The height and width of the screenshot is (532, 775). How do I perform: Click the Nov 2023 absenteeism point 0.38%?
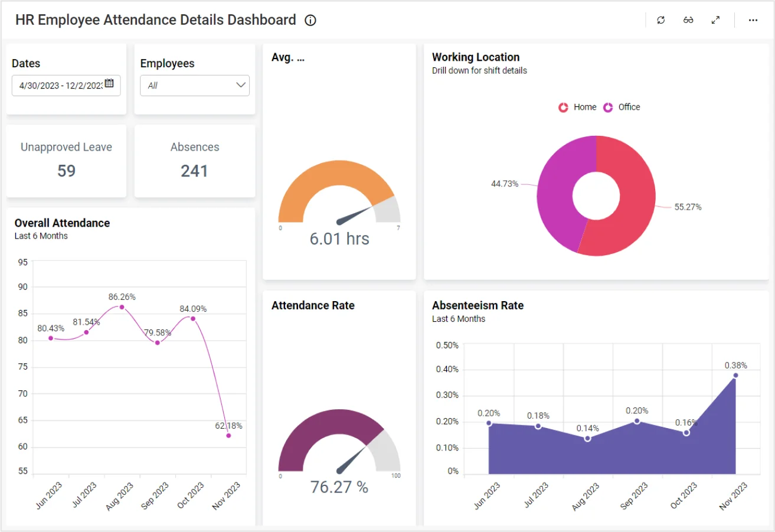click(x=735, y=376)
